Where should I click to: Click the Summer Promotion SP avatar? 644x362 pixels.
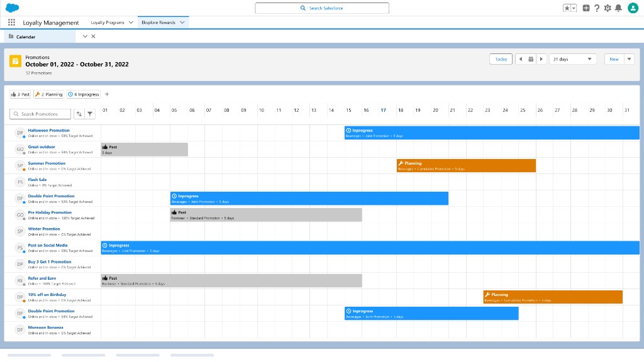(x=19, y=165)
